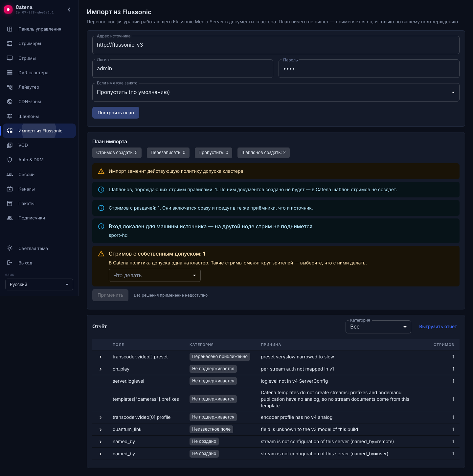Image resolution: width=473 pixels, height=476 pixels.
Task: Click the КАТЕГОРИЯ column header
Action: [202, 345]
